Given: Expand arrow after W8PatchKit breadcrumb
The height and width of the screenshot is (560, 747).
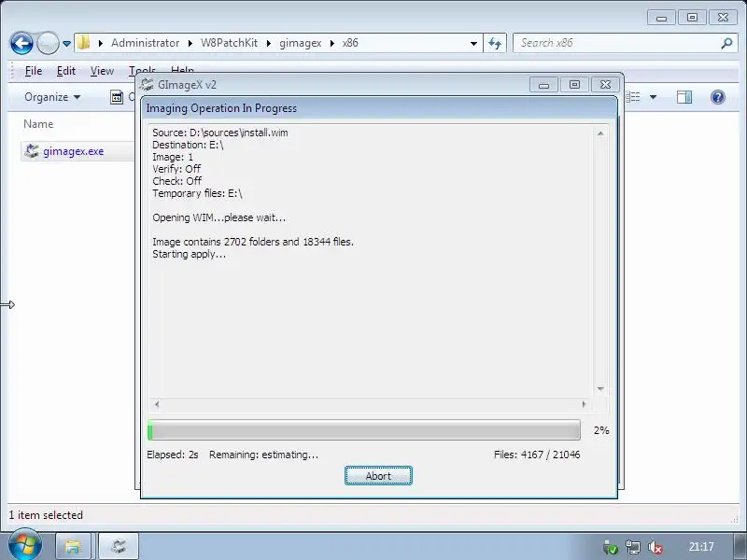Looking at the screenshot, I should click(x=269, y=43).
